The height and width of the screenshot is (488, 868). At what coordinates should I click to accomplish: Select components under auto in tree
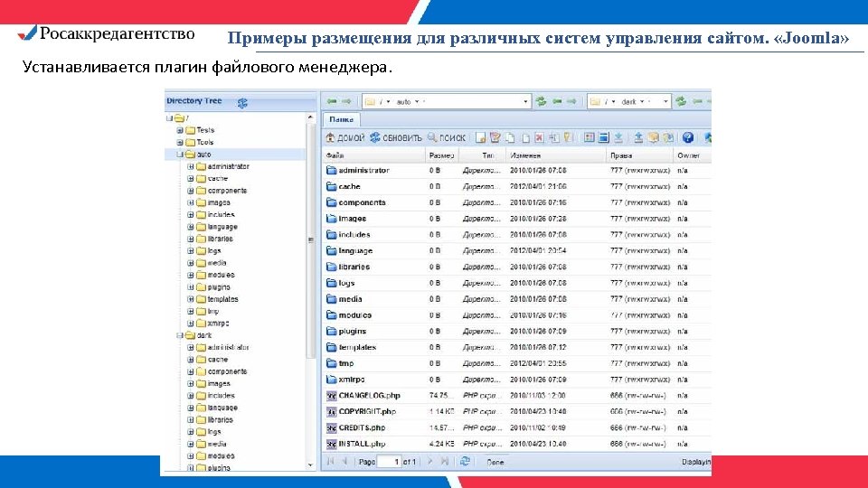click(x=227, y=191)
